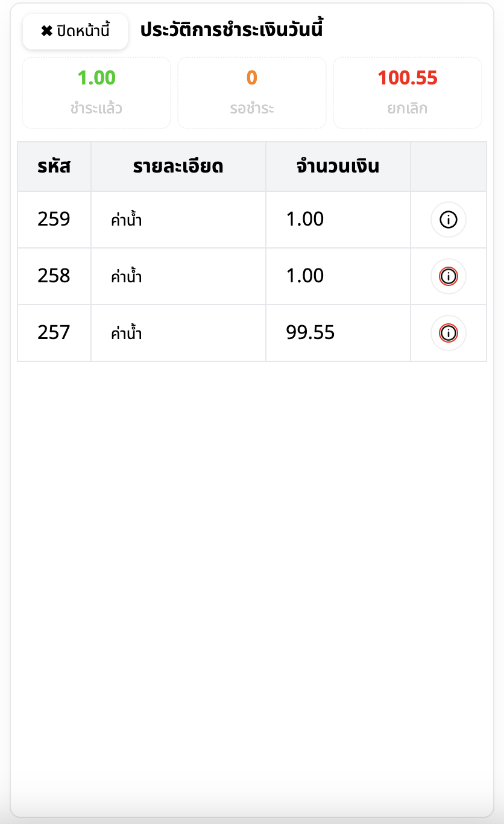504x824 pixels.
Task: Open info icon for payment 259
Action: tap(448, 220)
